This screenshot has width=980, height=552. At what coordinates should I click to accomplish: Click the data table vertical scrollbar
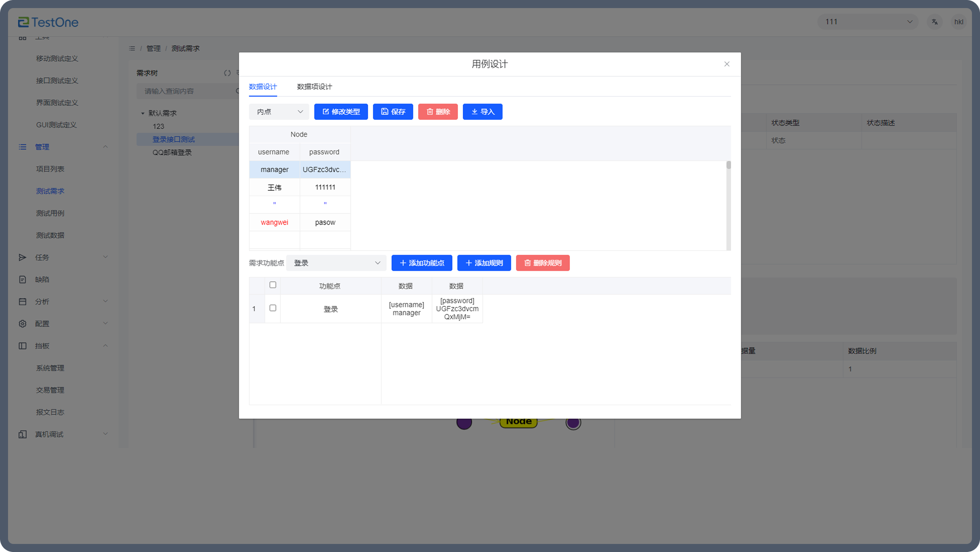click(x=728, y=165)
